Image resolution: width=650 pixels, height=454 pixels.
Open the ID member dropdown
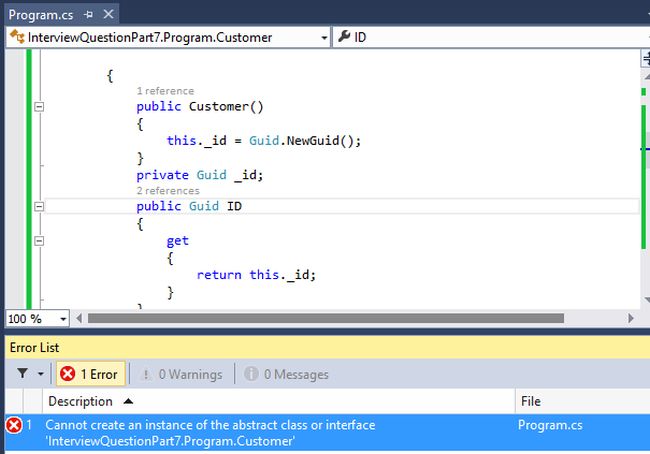click(491, 37)
